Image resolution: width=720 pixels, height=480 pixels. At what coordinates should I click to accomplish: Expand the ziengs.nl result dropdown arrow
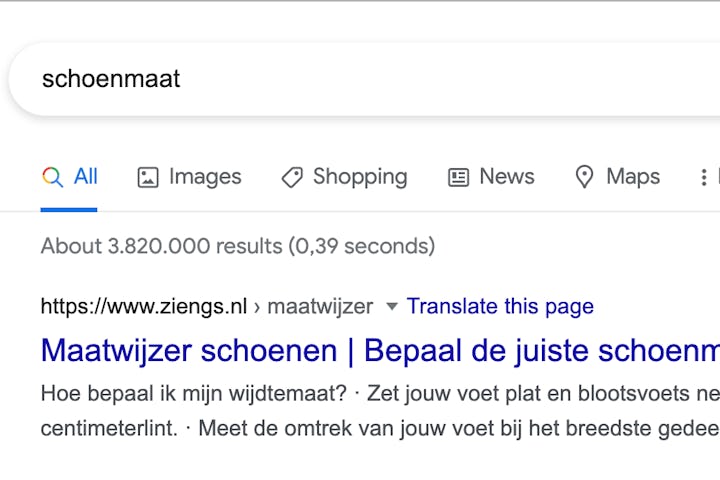click(392, 306)
